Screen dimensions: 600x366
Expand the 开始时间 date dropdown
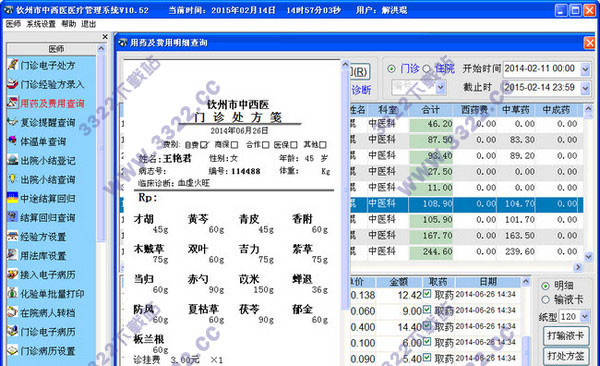tap(585, 69)
